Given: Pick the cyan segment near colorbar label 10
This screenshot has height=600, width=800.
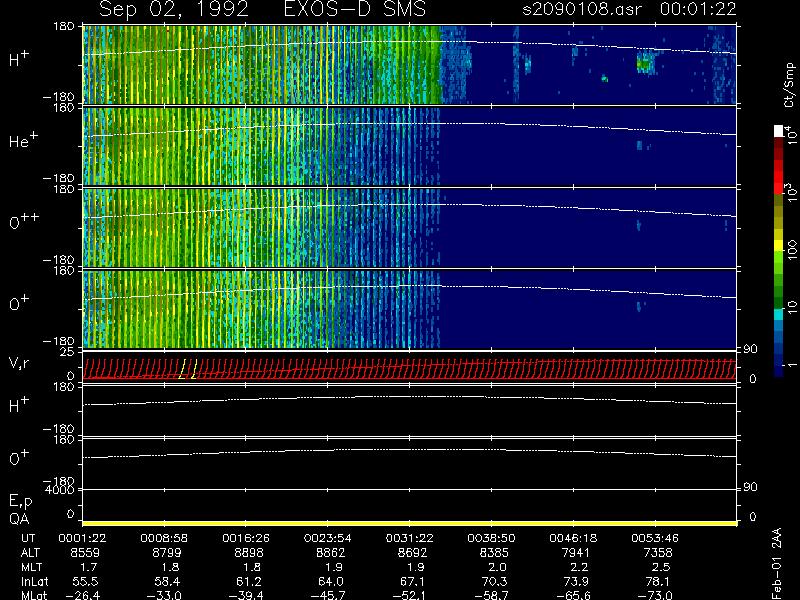Looking at the screenshot, I should tap(779, 314).
